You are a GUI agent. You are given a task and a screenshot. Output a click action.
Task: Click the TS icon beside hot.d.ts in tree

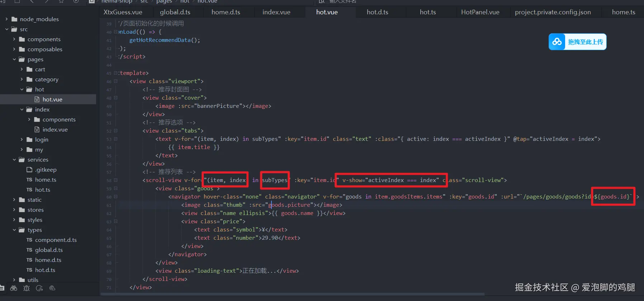pyautogui.click(x=29, y=270)
